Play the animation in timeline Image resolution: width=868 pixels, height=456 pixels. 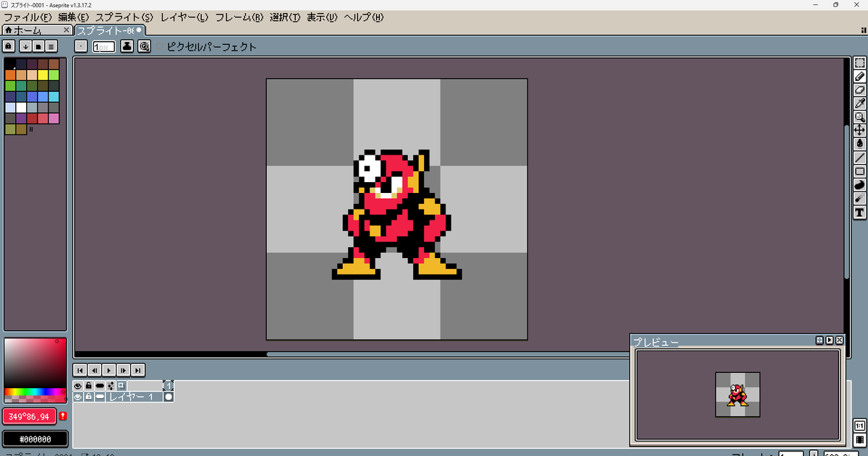[109, 369]
